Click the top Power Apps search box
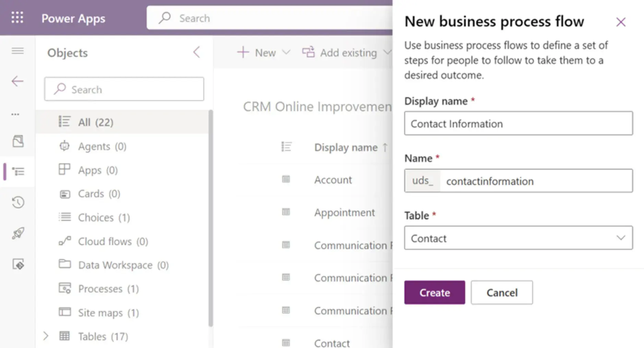644x348 pixels. pyautogui.click(x=270, y=18)
